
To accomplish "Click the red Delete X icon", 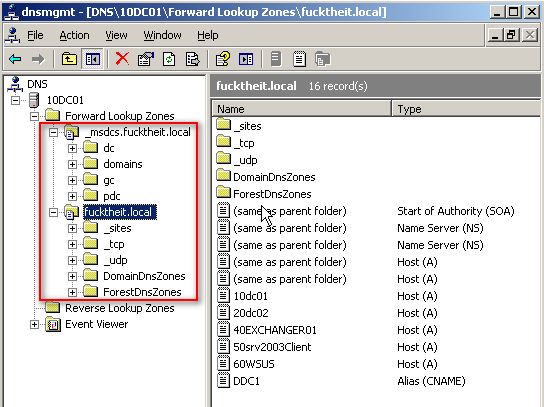I will coord(122,59).
